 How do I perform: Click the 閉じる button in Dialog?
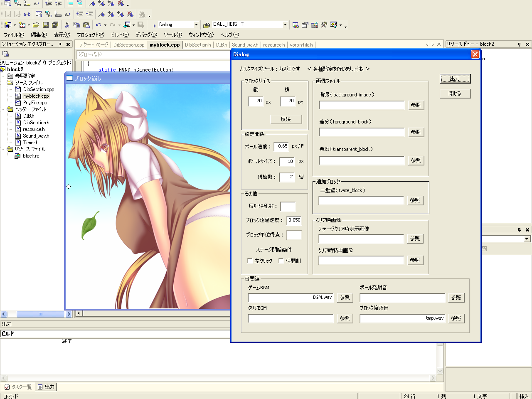455,94
